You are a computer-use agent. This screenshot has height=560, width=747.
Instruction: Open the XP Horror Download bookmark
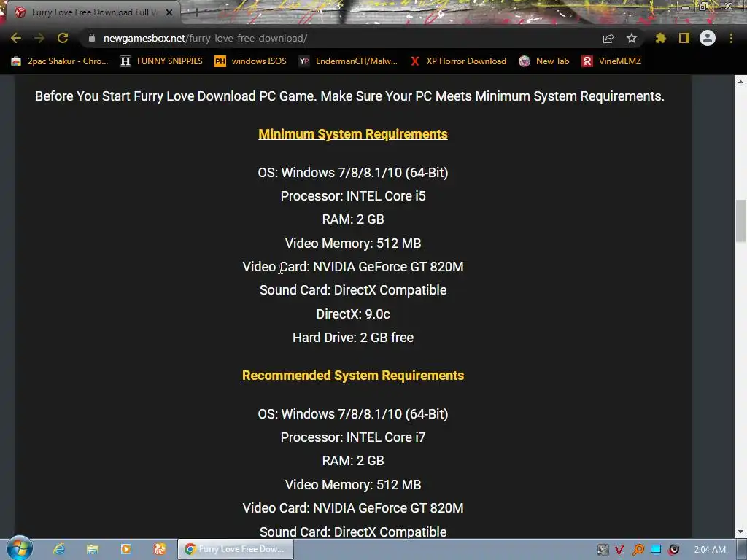[x=458, y=61]
